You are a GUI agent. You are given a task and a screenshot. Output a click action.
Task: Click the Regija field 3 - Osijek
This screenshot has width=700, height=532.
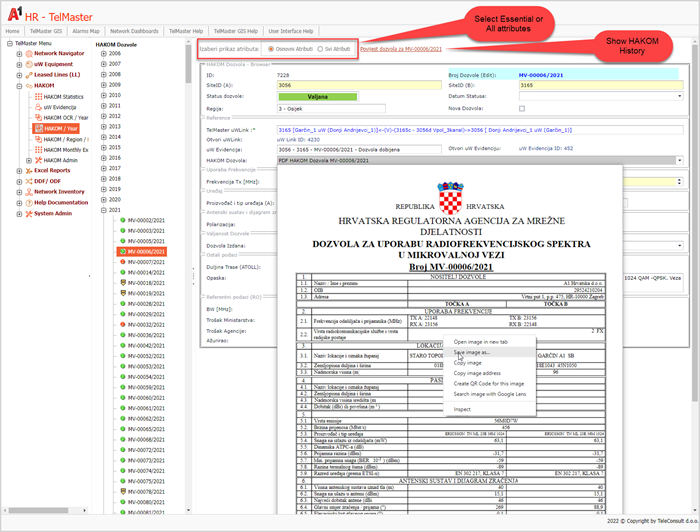(x=331, y=108)
